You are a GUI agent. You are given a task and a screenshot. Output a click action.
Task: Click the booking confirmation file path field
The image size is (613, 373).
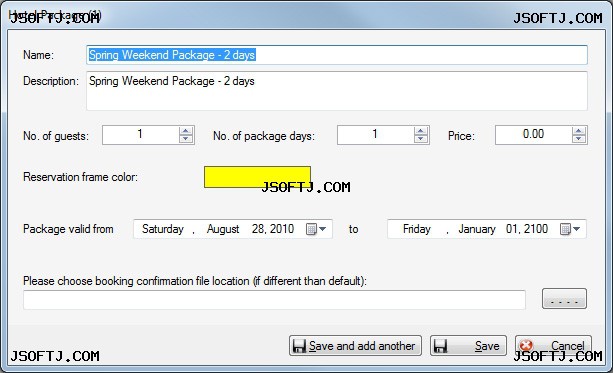[274, 300]
